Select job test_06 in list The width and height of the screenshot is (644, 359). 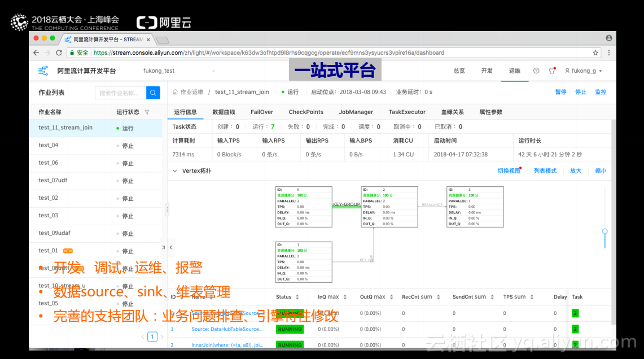click(x=96, y=163)
